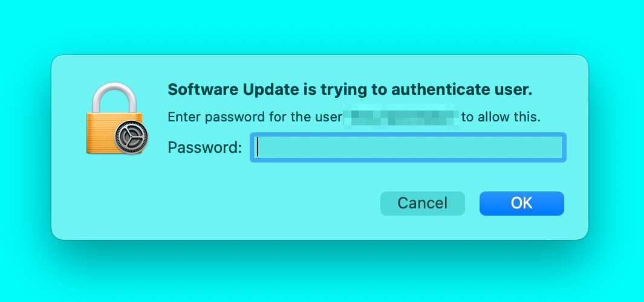This screenshot has width=644, height=302.
Task: Focus the Password input field
Action: (408, 147)
